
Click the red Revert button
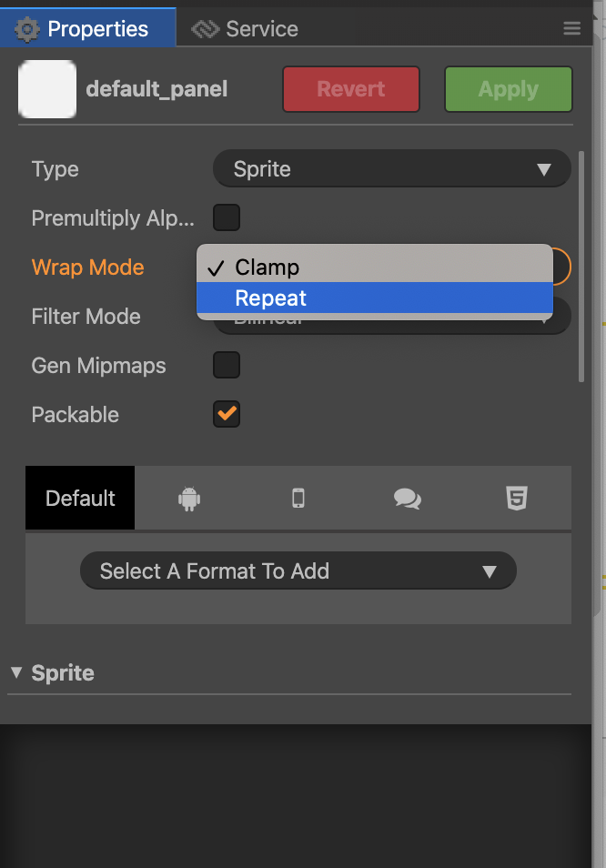pos(351,89)
